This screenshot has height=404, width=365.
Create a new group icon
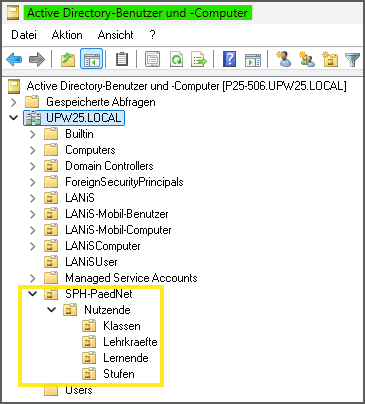(x=307, y=59)
